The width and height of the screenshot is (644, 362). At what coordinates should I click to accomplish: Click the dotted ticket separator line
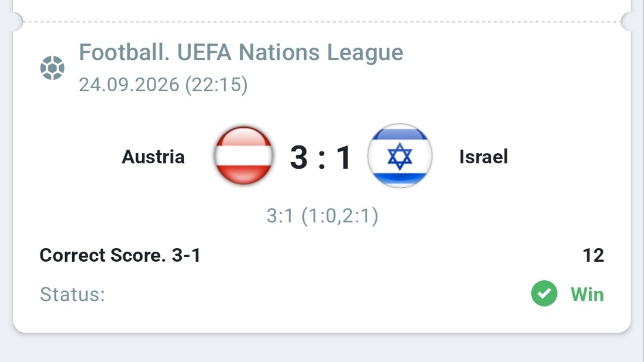tap(322, 21)
